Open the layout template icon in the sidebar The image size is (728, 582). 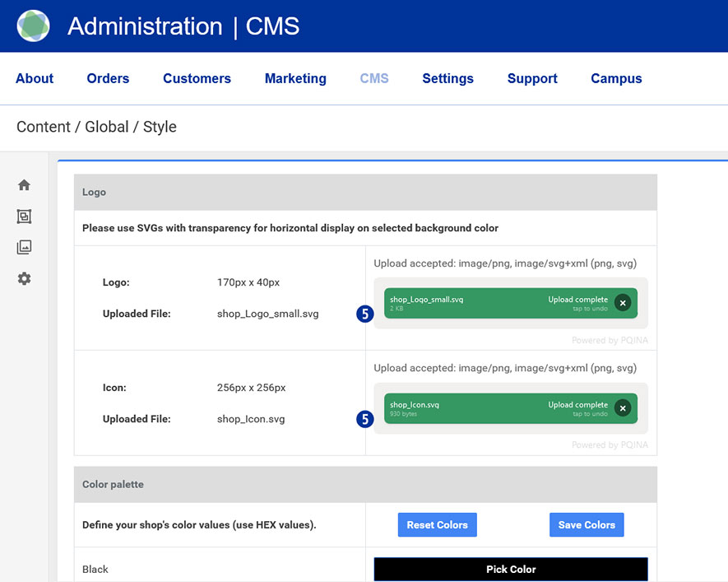point(24,217)
